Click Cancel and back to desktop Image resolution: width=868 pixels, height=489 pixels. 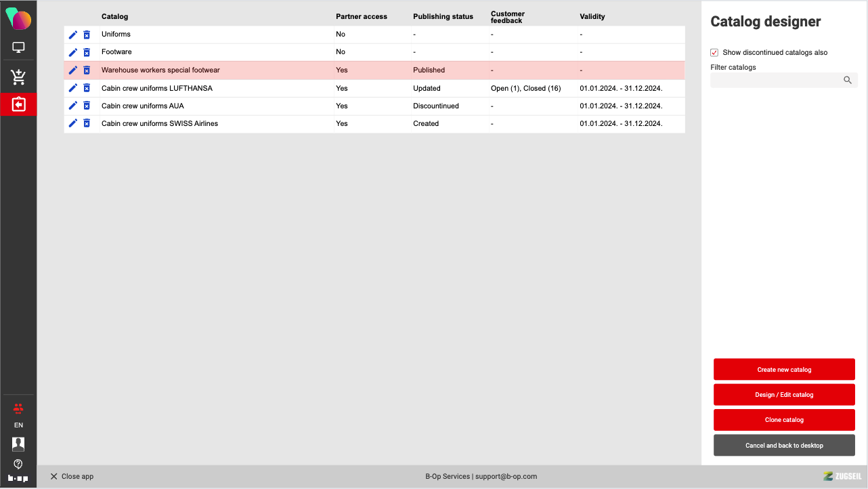click(x=784, y=446)
